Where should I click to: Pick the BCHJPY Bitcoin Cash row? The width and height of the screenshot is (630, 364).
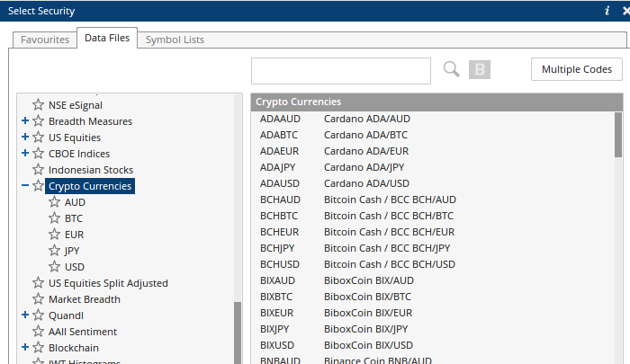(433, 248)
